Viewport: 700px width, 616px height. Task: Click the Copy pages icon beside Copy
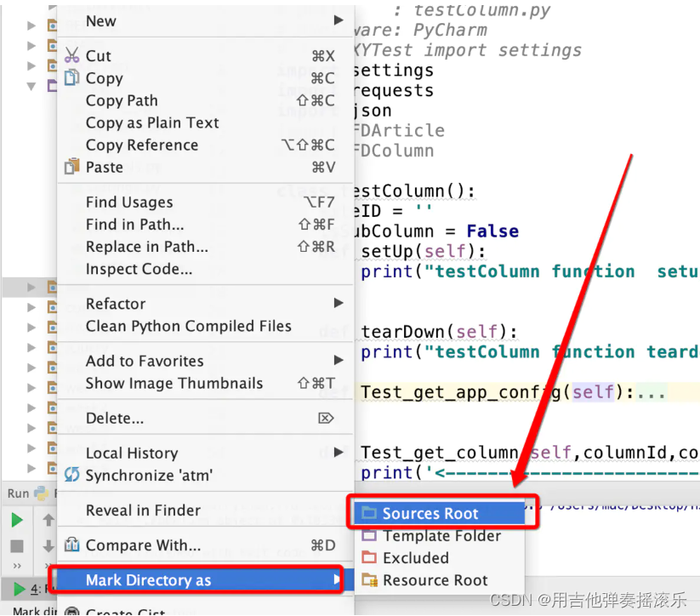[x=71, y=77]
